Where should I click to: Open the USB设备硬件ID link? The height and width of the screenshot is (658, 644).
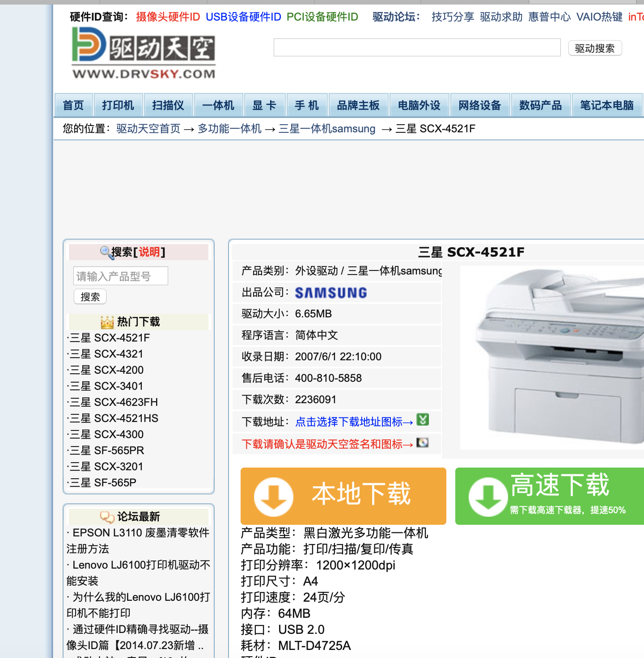pyautogui.click(x=243, y=17)
